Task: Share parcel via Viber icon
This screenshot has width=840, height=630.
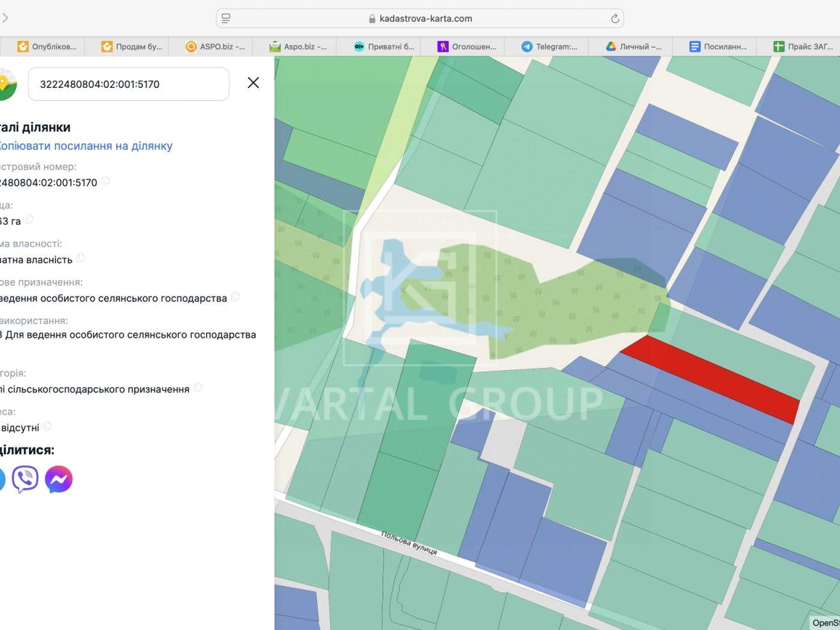Action: [25, 479]
